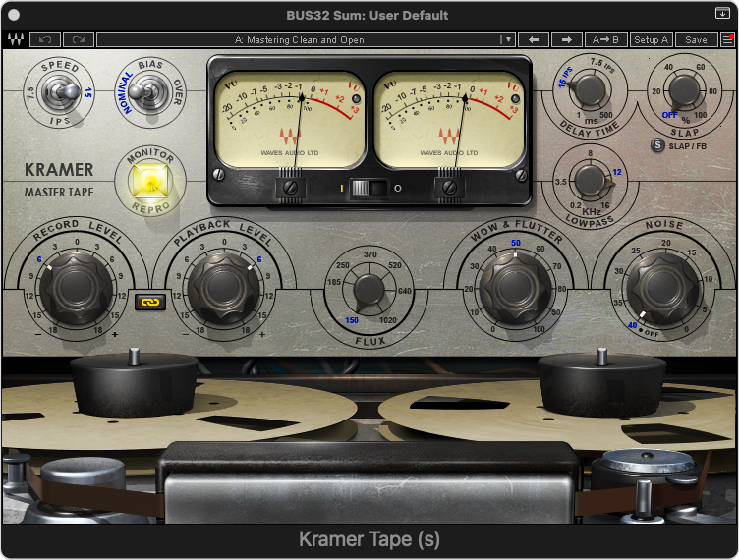The image size is (739, 560).
Task: Click the plugin window download arrow icon
Action: pos(722,13)
